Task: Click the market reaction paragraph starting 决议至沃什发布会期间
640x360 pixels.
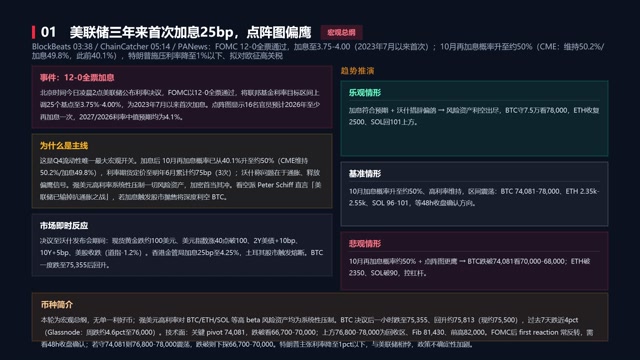Action: click(181, 253)
